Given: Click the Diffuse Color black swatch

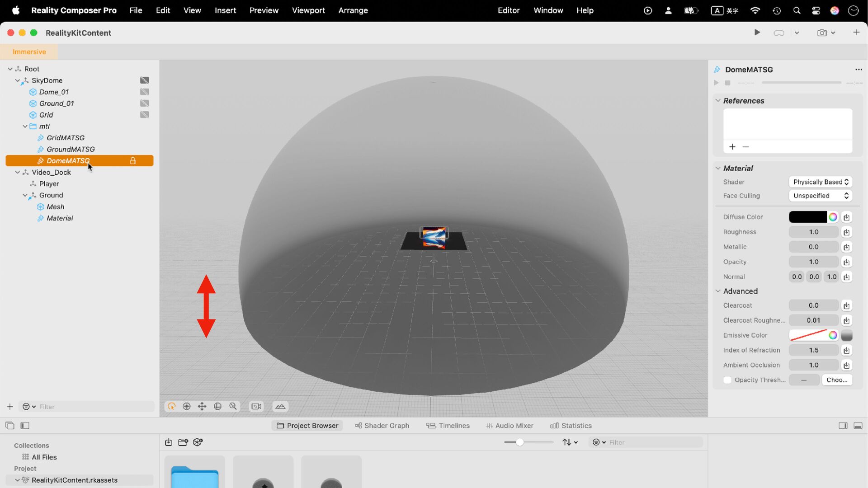Looking at the screenshot, I should (x=807, y=217).
